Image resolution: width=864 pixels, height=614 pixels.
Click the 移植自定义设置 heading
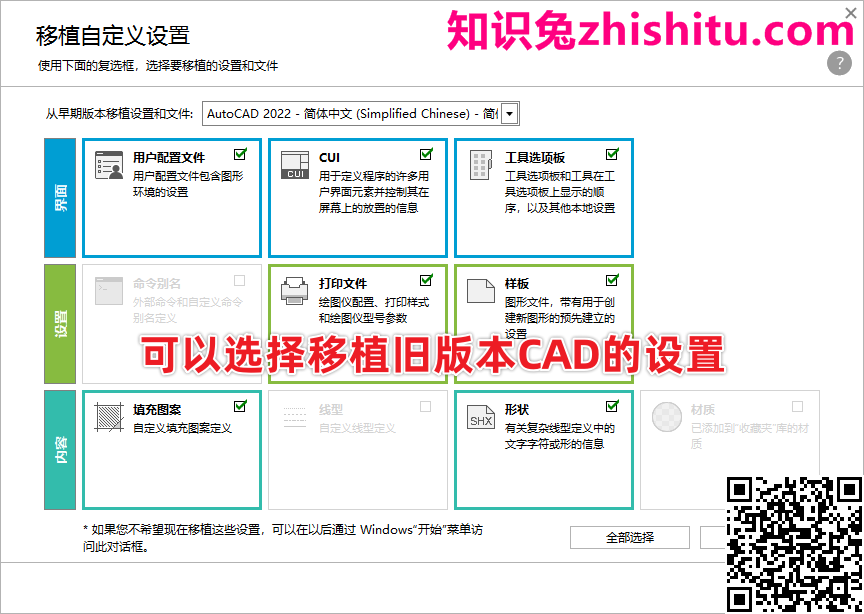coord(113,35)
